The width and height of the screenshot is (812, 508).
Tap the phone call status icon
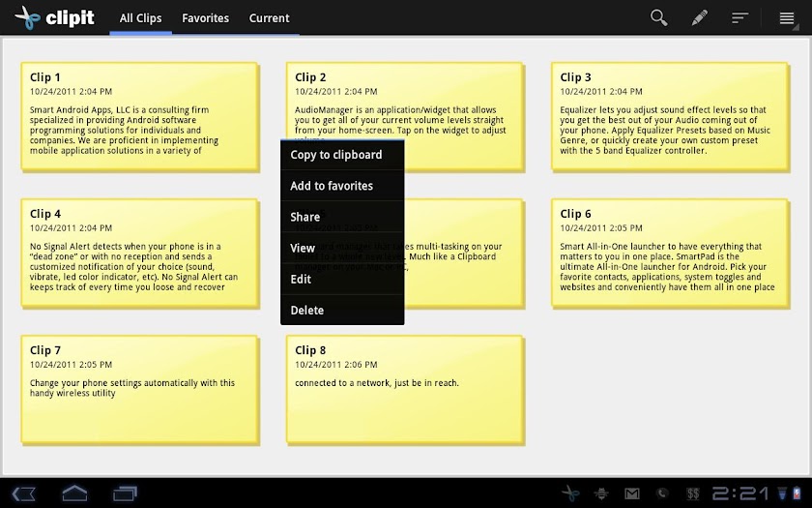[662, 493]
